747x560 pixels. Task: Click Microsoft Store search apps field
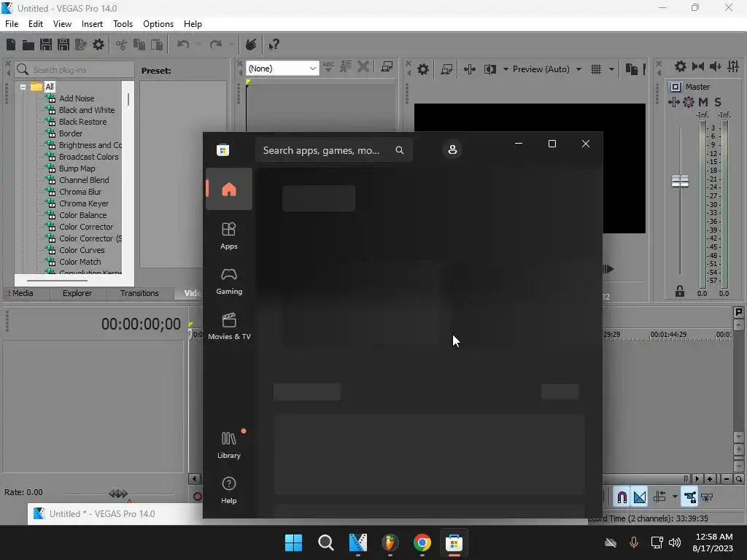coord(334,150)
